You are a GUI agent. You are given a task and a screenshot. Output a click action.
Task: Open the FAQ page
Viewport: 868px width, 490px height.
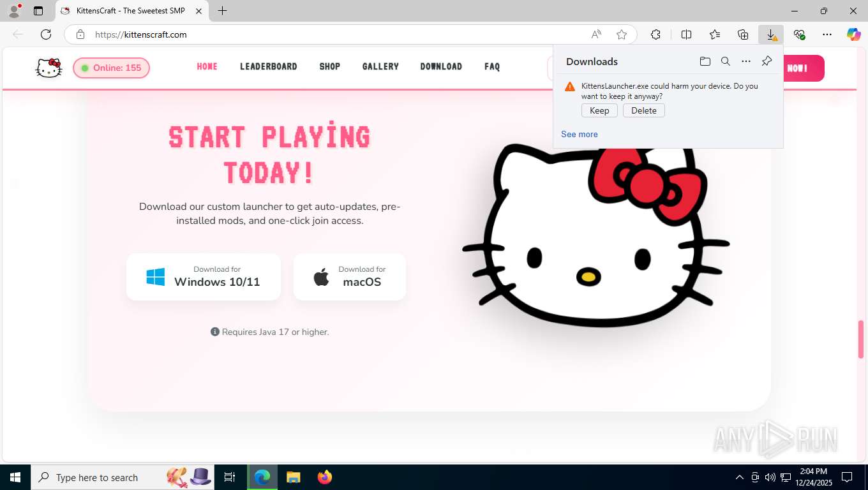tap(492, 66)
